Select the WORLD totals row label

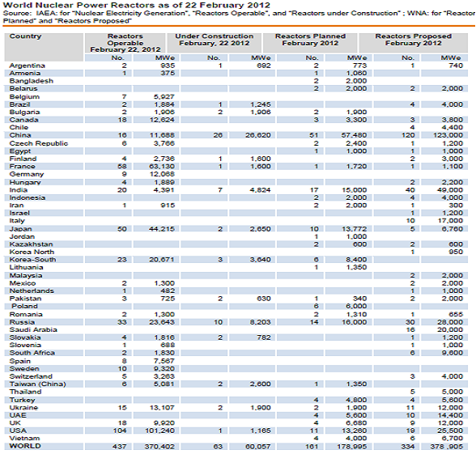tap(25, 446)
